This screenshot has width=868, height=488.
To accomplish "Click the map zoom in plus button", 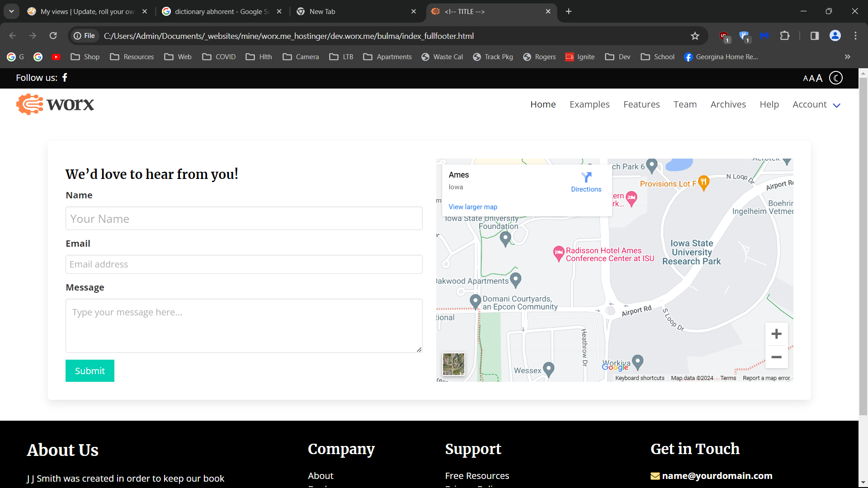I will (x=776, y=334).
